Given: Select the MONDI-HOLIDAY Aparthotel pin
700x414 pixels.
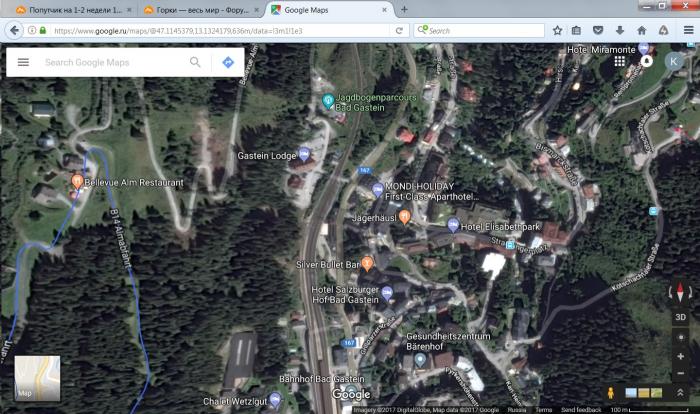Looking at the screenshot, I should click(x=378, y=190).
